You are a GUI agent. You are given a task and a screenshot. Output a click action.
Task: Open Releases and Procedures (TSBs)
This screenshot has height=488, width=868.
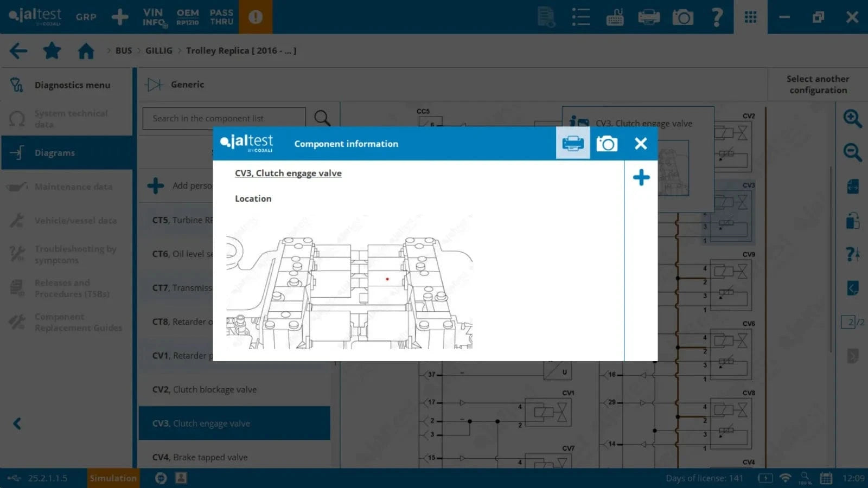(x=66, y=288)
